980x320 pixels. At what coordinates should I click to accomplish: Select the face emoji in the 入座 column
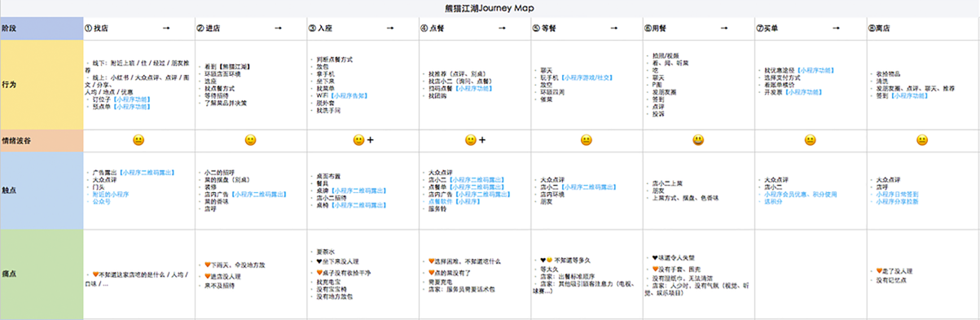click(x=358, y=140)
